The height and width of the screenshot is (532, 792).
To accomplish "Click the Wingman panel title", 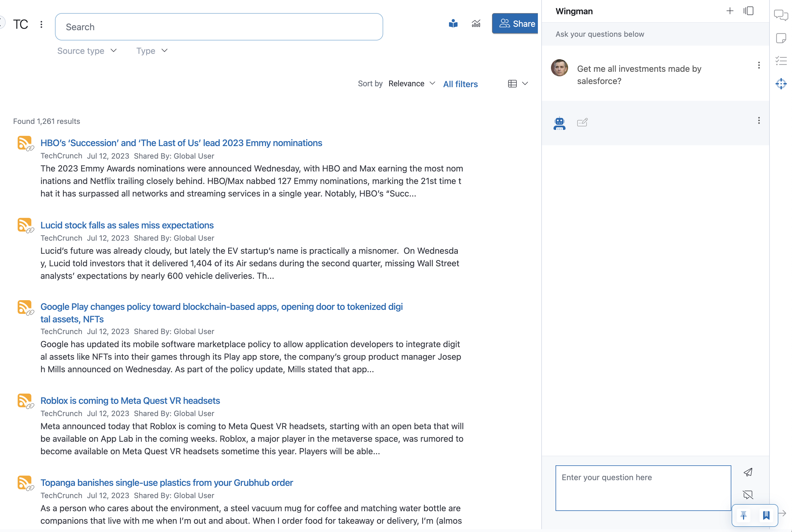I will [574, 11].
